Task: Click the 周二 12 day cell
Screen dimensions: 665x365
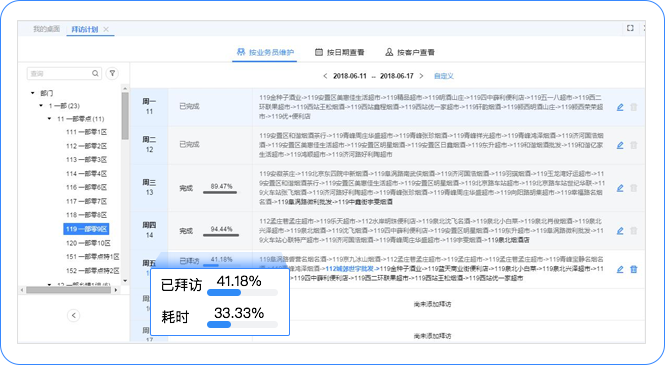Action: tap(149, 145)
